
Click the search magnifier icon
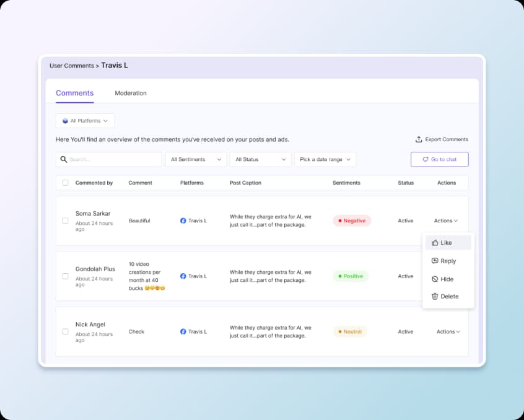pos(64,159)
